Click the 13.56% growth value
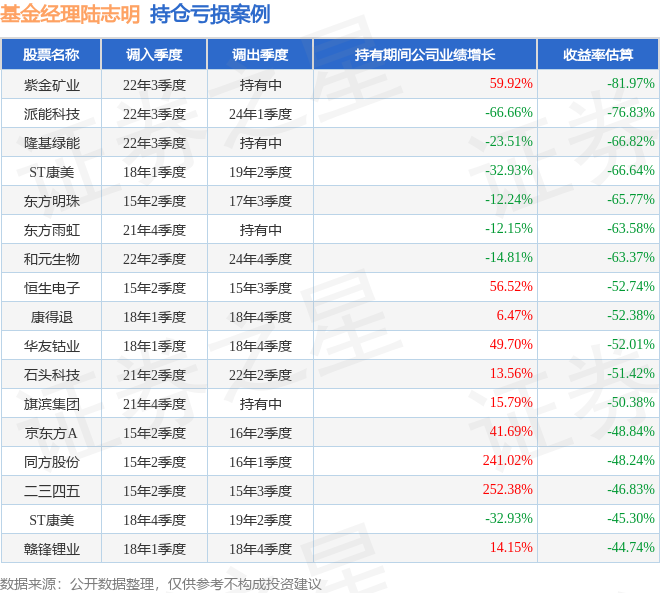660x593 pixels. pos(511,373)
